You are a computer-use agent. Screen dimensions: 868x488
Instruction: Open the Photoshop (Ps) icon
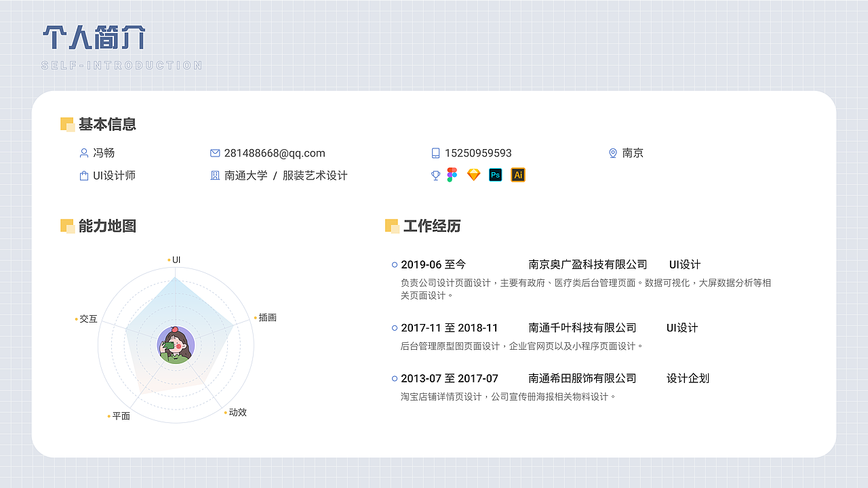(496, 174)
